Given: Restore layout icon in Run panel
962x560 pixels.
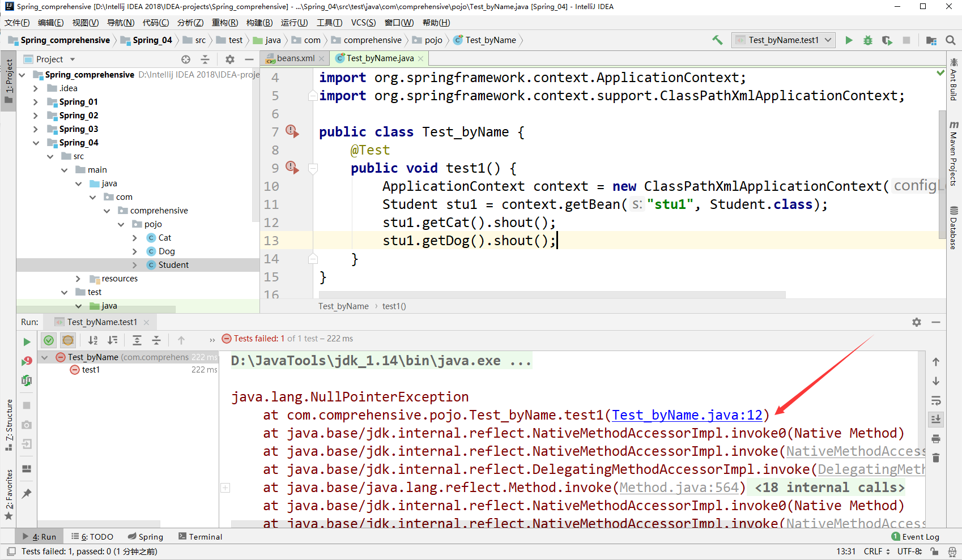Looking at the screenshot, I should click(x=27, y=468).
